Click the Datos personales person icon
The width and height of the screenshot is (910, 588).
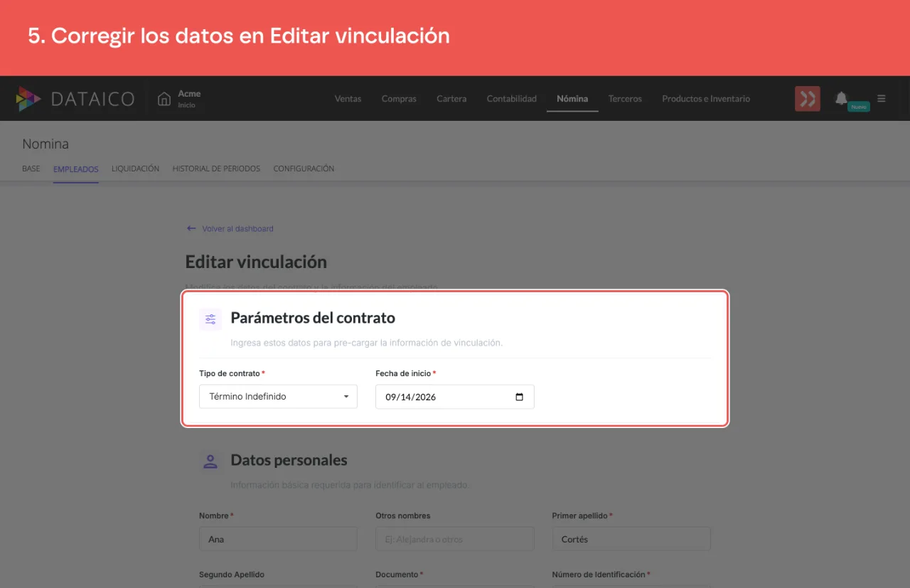tap(210, 461)
